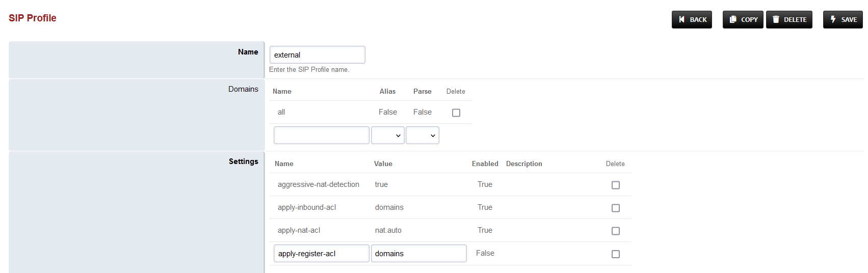Tick delete checkbox for aggressive-nat-detection
This screenshot has height=273, width=868.
point(615,185)
